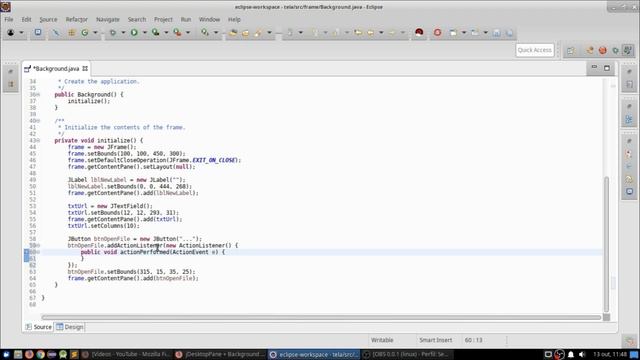
Task: Click the bug Debug perspective icon
Action: 615,50
